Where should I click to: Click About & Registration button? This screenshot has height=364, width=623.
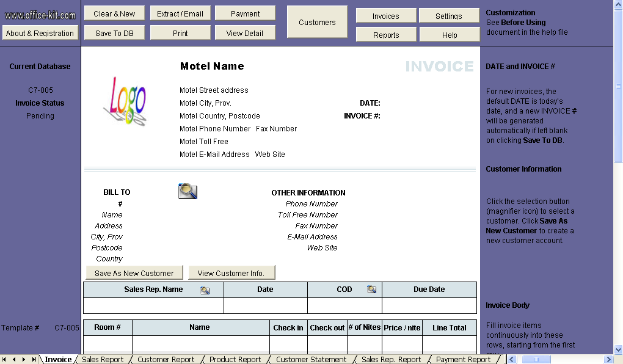tap(40, 33)
